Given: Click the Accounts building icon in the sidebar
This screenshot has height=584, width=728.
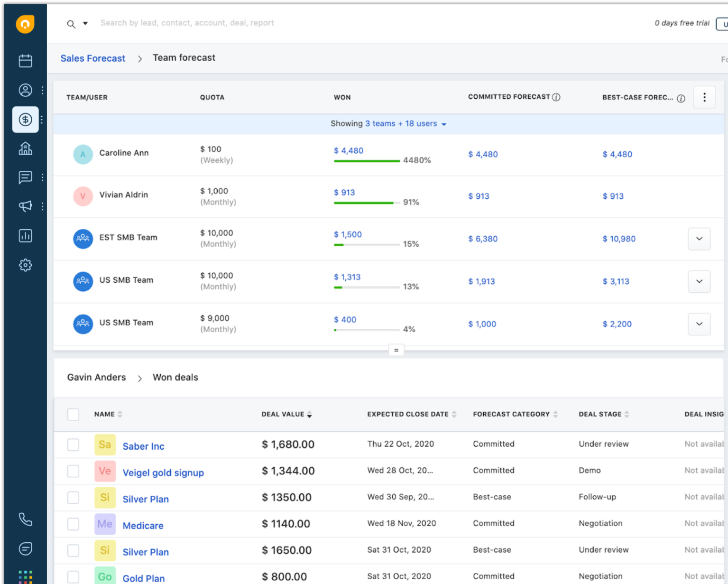Looking at the screenshot, I should pyautogui.click(x=25, y=148).
